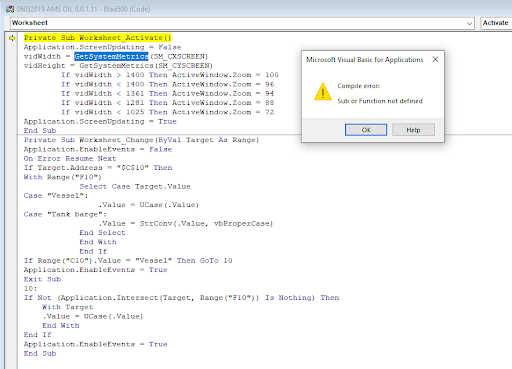
Task: Click the highlighted GetSystemMetrics text
Action: [111, 56]
